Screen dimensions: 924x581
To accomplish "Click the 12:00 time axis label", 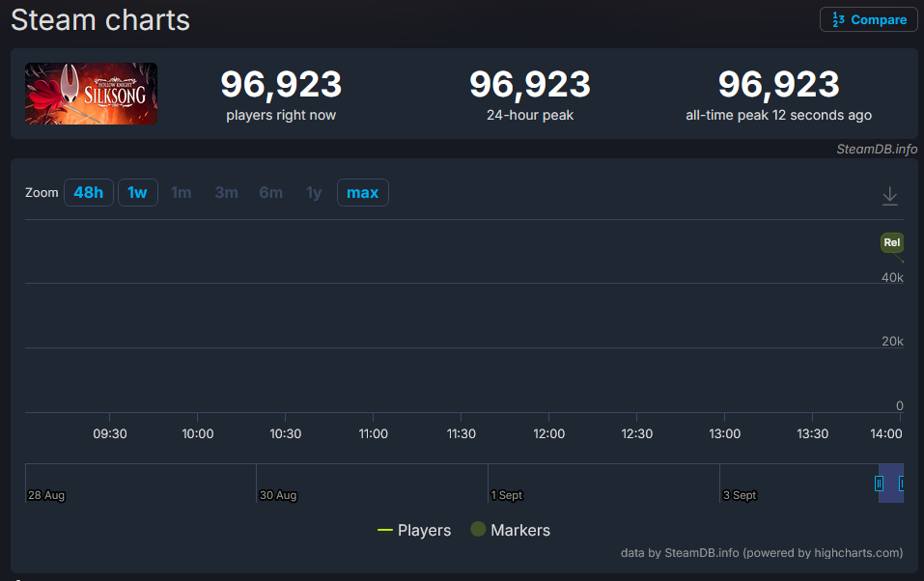I will 548,433.
